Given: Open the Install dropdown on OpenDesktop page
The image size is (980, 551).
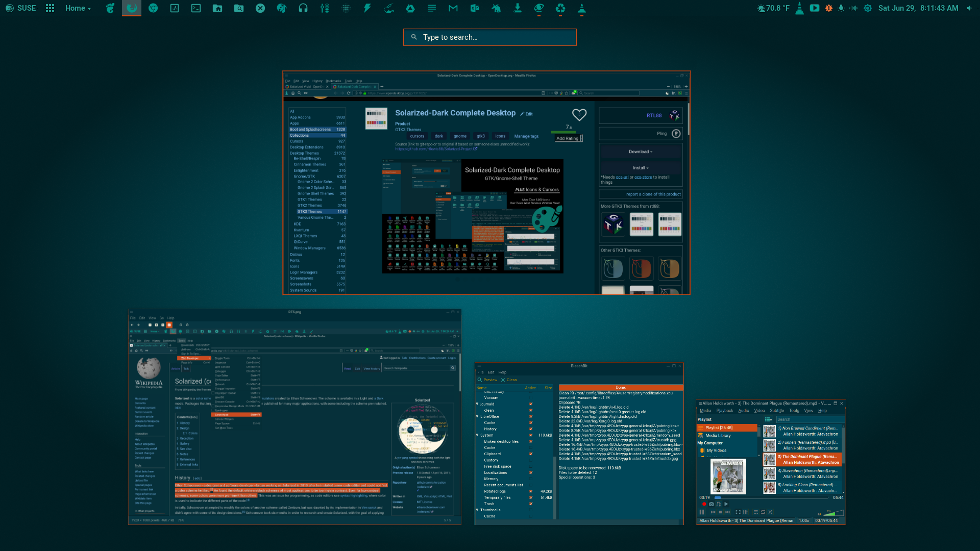Looking at the screenshot, I should coord(641,168).
